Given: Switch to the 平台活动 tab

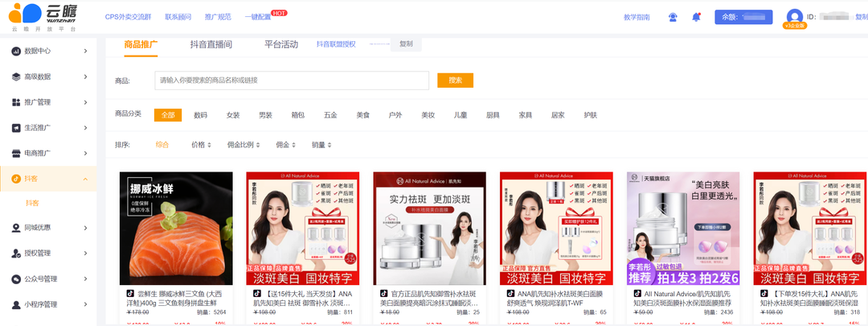Looking at the screenshot, I should point(281,45).
